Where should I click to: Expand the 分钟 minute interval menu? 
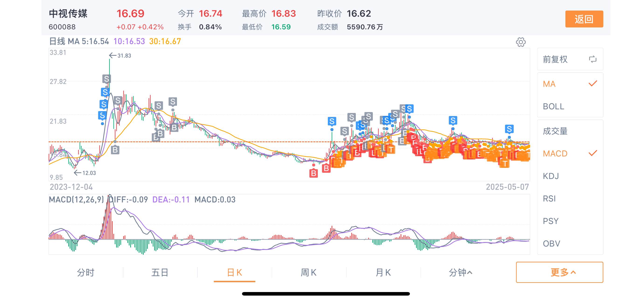point(460,272)
